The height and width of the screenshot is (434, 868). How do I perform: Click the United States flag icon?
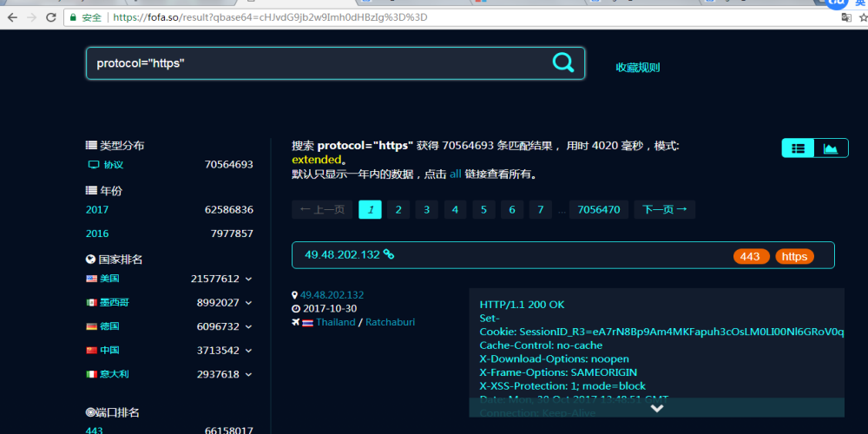coord(91,279)
